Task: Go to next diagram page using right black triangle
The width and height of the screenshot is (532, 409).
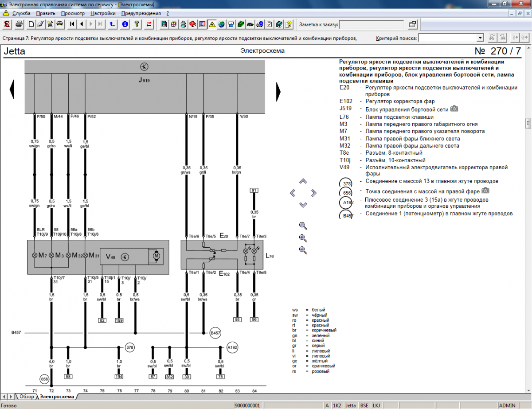Action: (278, 92)
